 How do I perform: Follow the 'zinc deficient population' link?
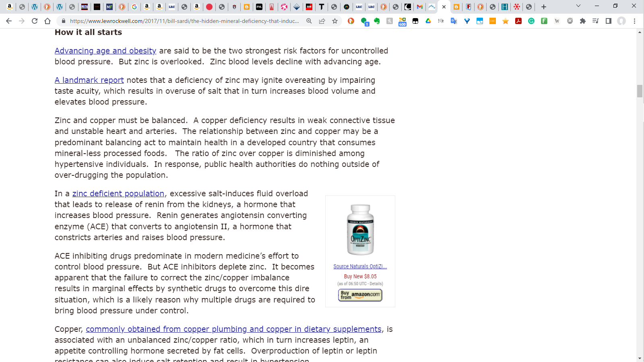point(118,193)
